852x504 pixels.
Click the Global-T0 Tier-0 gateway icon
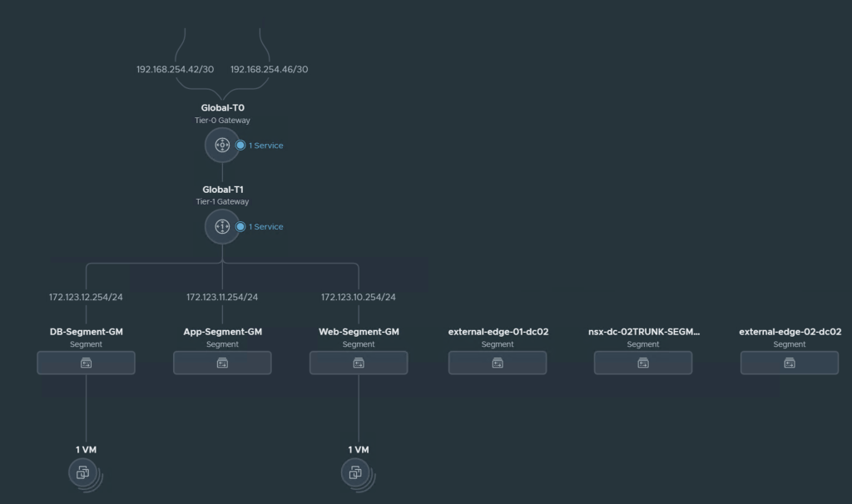[x=222, y=146]
